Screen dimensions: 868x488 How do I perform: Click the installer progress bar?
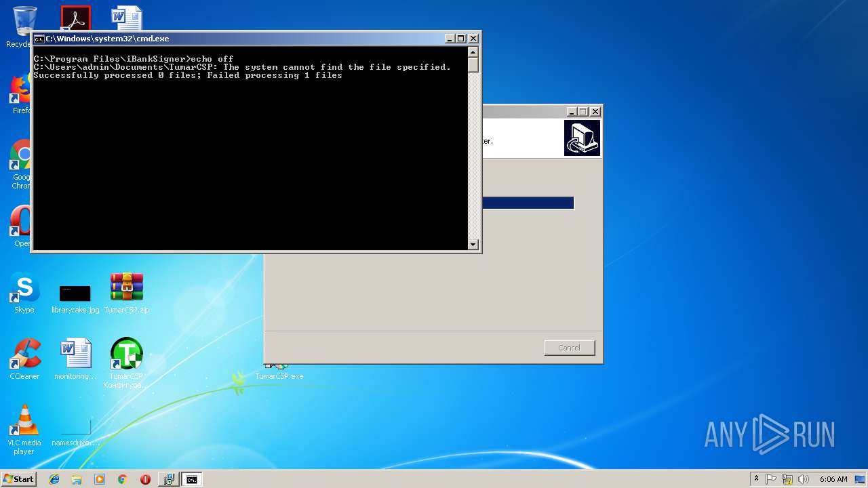click(528, 203)
